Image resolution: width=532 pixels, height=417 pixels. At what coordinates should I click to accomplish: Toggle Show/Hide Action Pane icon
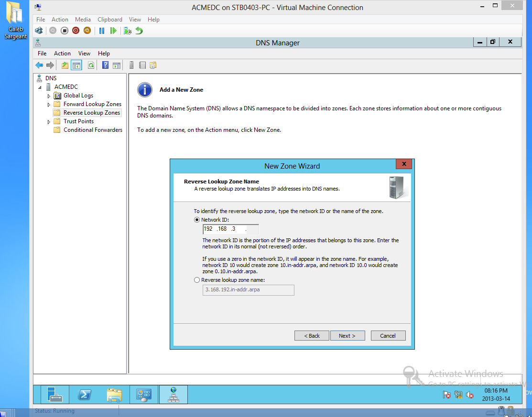point(117,65)
